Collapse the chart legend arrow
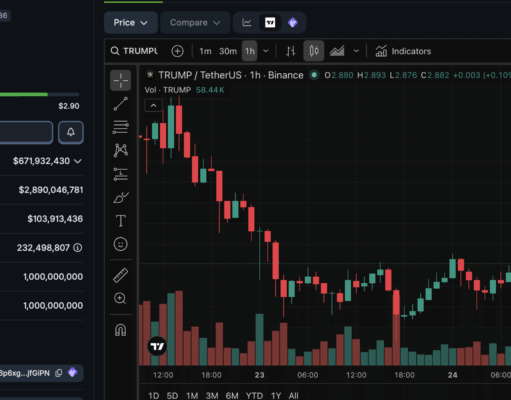Image resolution: width=511 pixels, height=400 pixels. (x=153, y=106)
